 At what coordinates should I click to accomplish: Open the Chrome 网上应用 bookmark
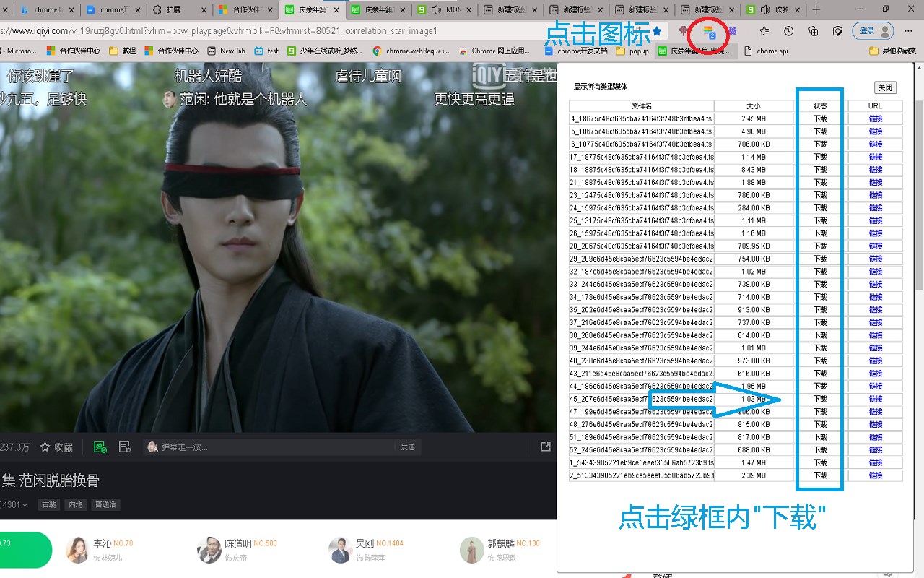(494, 51)
